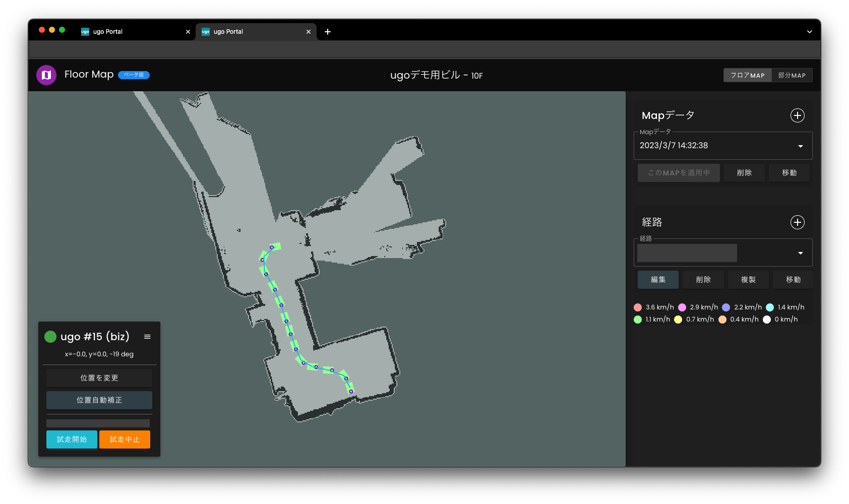Add new Map data with plus icon

(797, 115)
